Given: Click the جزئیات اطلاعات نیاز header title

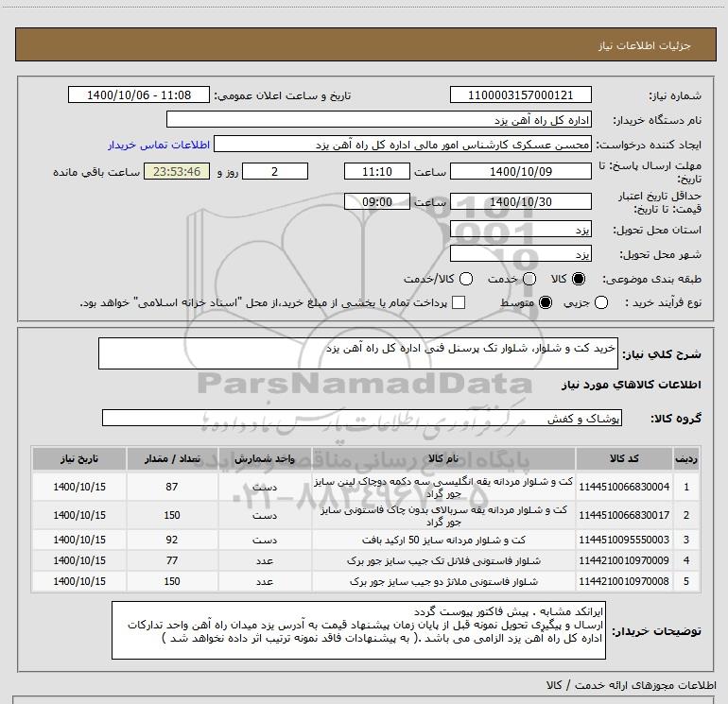Looking at the screenshot, I should [x=645, y=45].
